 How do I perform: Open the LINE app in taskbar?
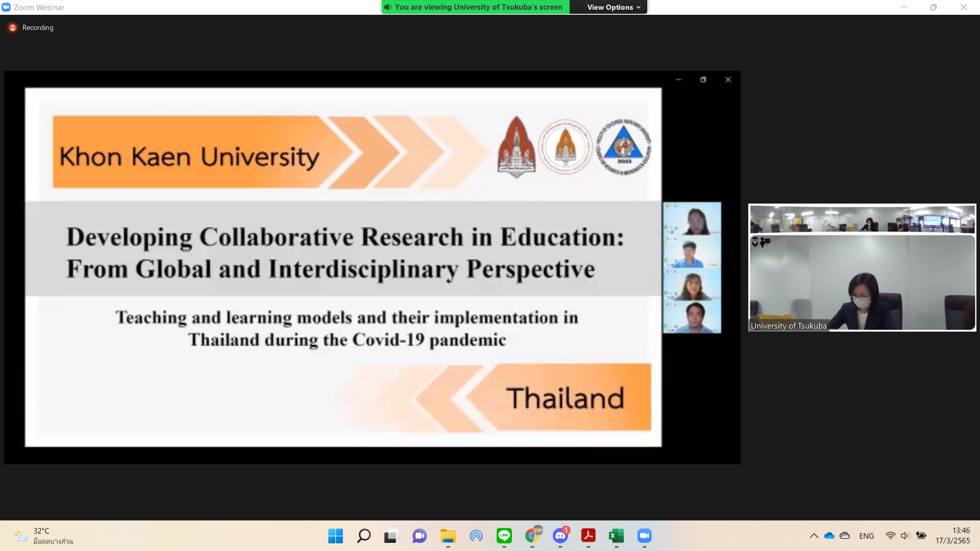tap(504, 536)
